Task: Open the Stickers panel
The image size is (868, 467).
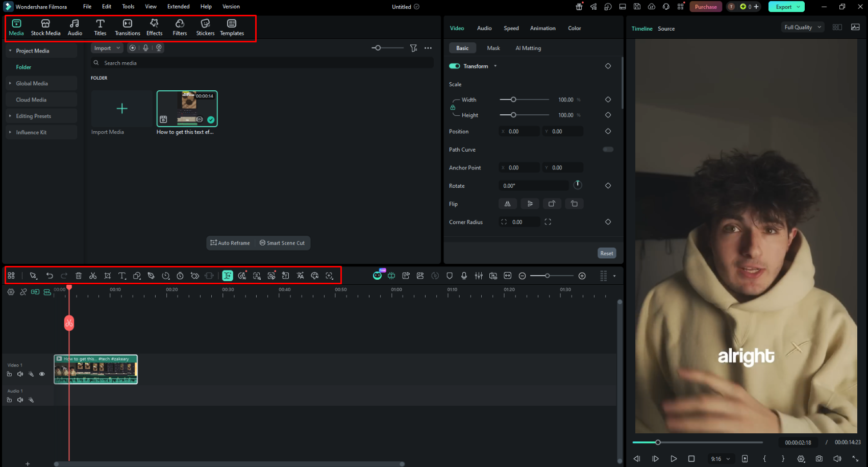Action: 205,28
